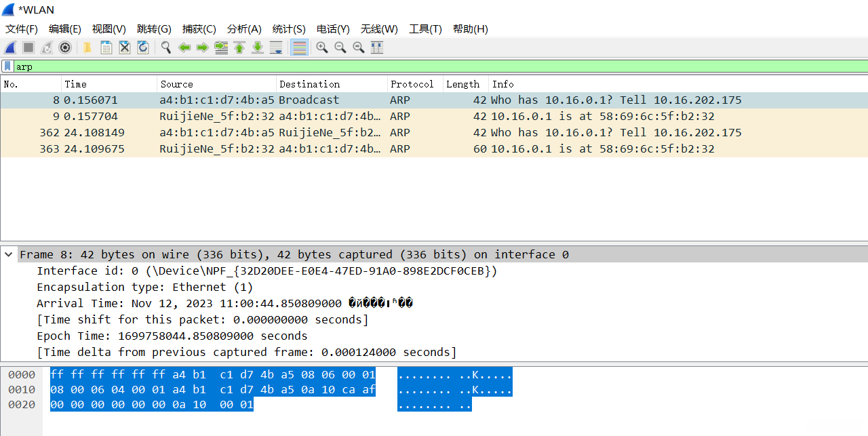Open a capture file folder icon
The image size is (868, 436).
(x=87, y=47)
